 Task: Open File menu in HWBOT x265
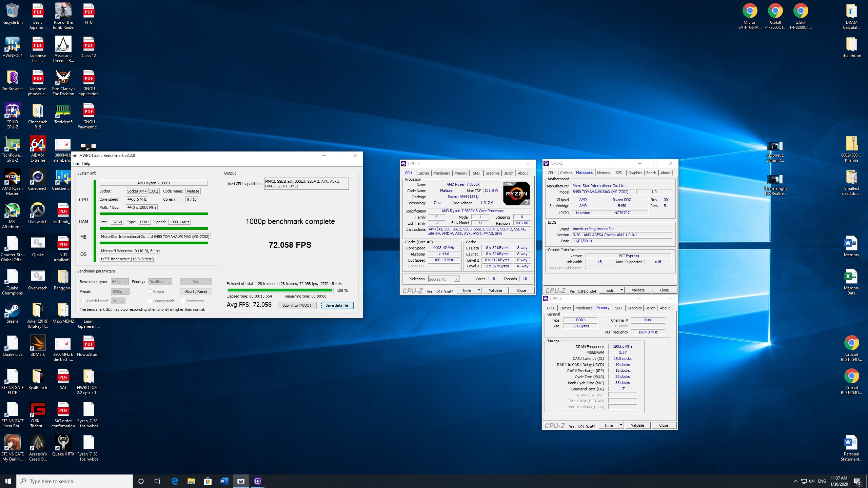click(76, 163)
